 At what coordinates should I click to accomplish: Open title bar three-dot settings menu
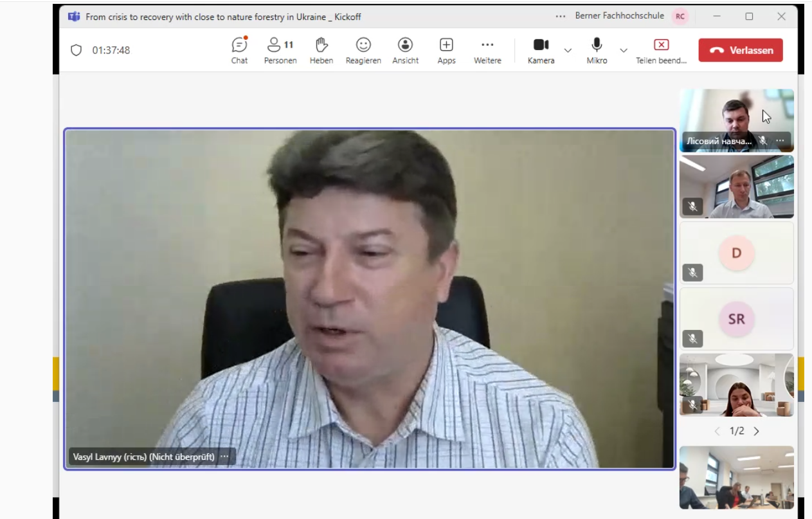(561, 17)
